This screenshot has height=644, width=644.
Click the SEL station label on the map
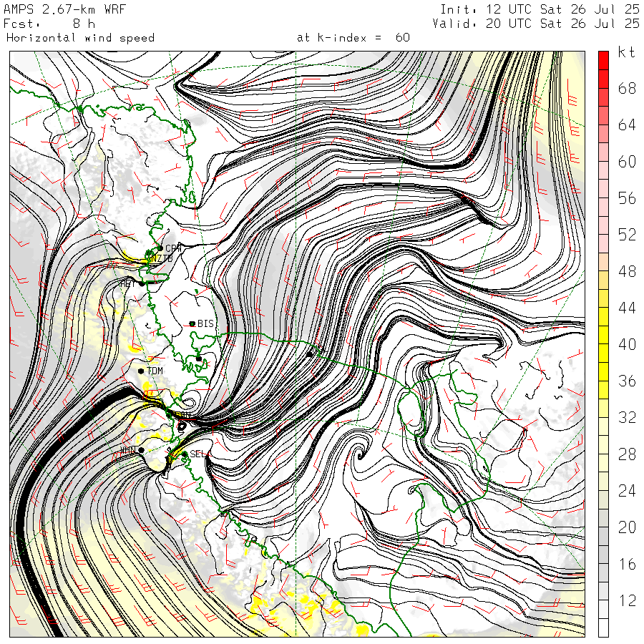(x=197, y=454)
